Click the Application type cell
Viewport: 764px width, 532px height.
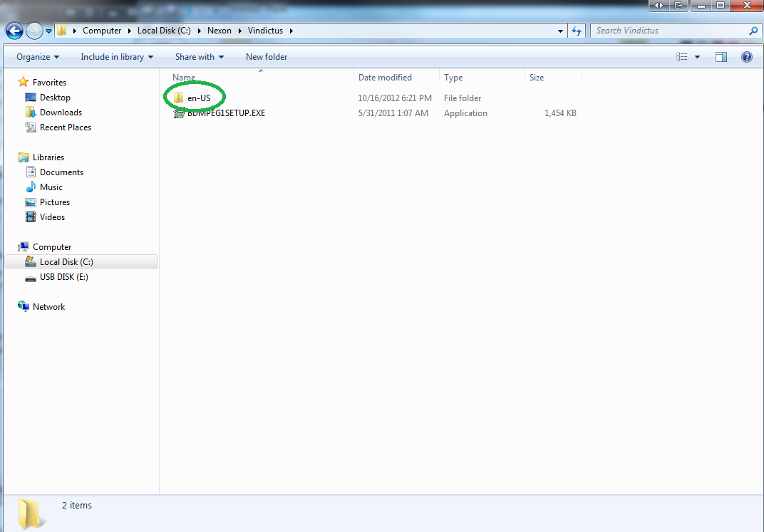[465, 113]
